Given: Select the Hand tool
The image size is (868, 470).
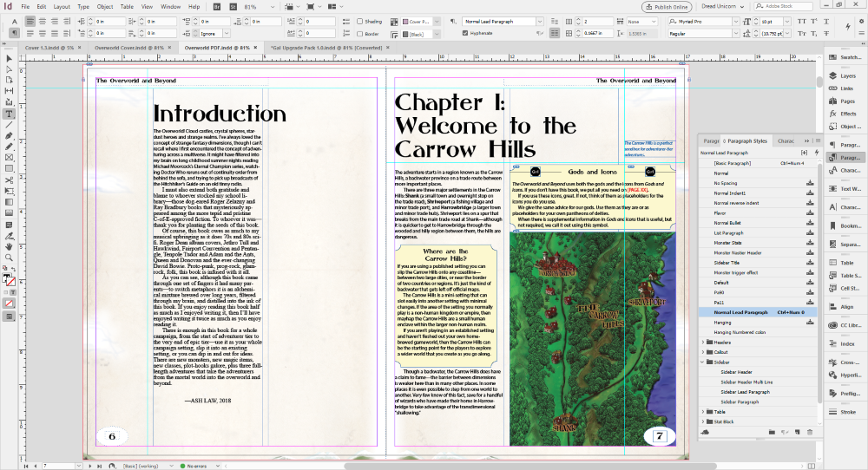Looking at the screenshot, I should click(x=9, y=246).
